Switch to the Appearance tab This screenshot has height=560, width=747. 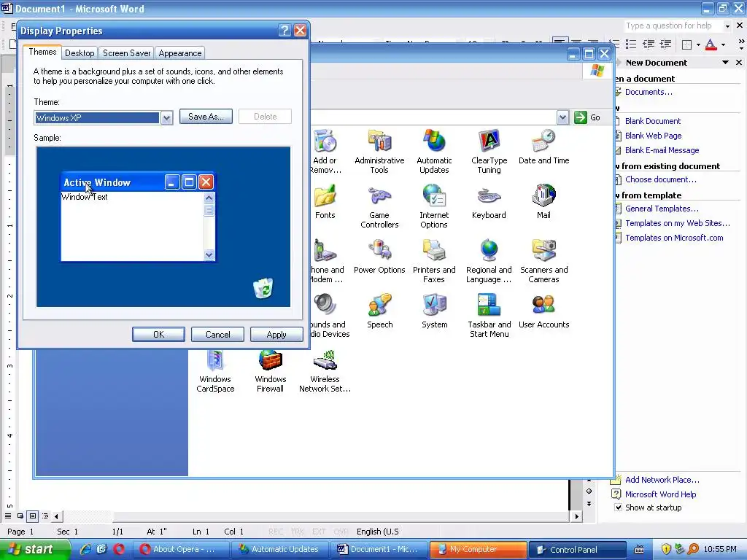click(180, 52)
